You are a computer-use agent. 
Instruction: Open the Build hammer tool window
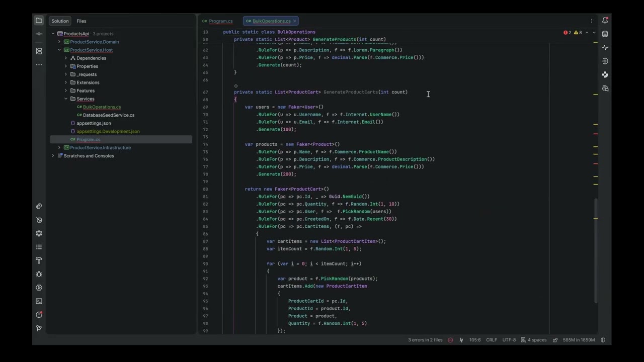(x=39, y=260)
